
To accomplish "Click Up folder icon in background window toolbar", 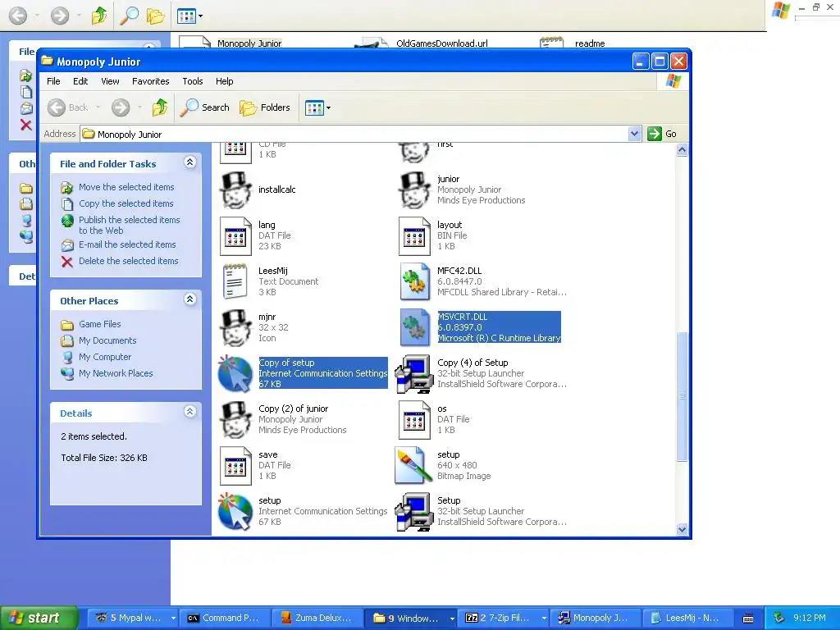I will coord(99,16).
